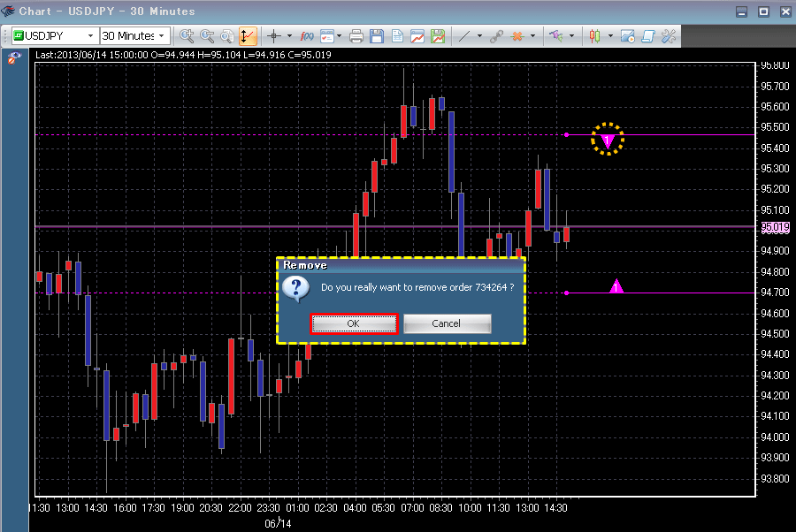796x532 pixels.
Task: Open the wrench and screwdriver settings icon
Action: [669, 36]
